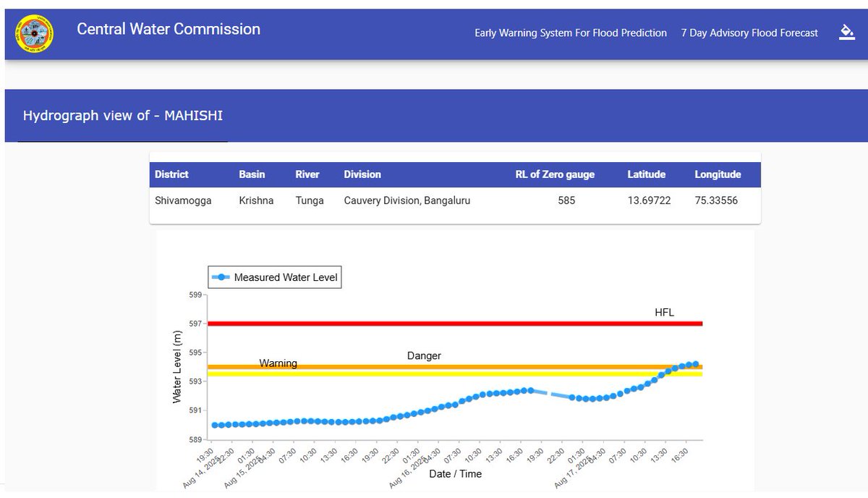Open 7 Day Advisory Flood Forecast
This screenshot has width=868, height=498.
coord(749,33)
